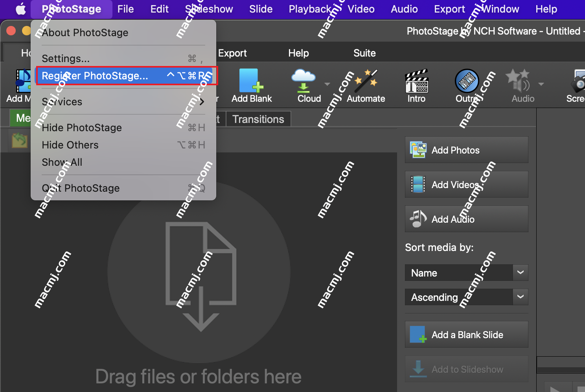Click Add a Blank Slide button
The width and height of the screenshot is (585, 392).
pos(466,335)
